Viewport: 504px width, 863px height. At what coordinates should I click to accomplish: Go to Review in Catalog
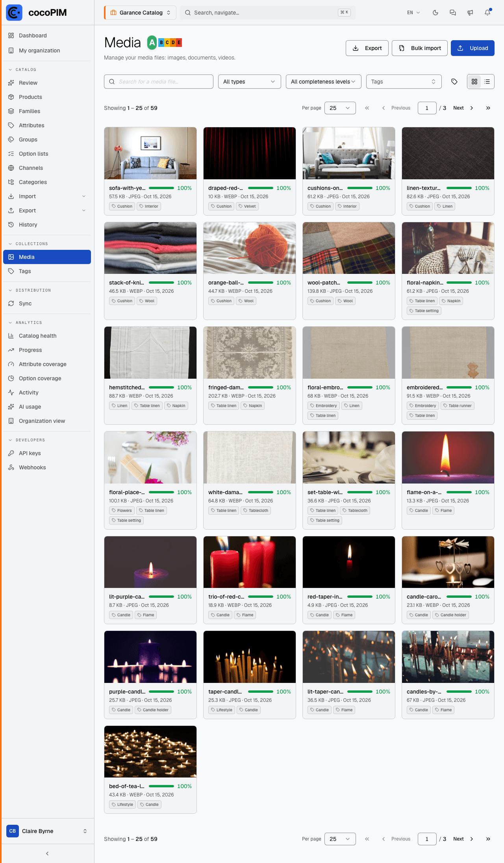pyautogui.click(x=47, y=83)
